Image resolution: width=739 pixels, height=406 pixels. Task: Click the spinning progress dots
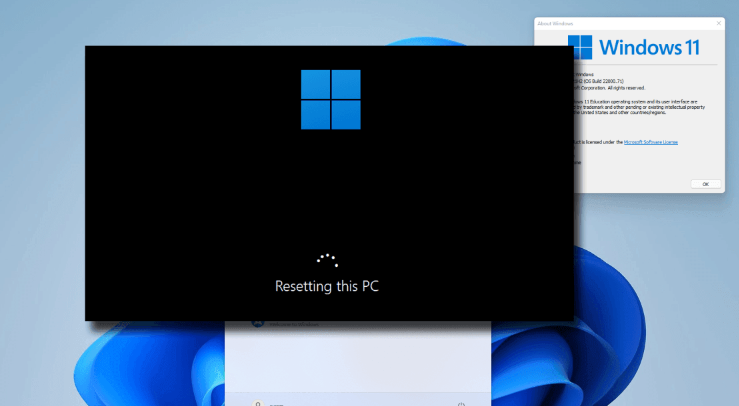tap(327, 260)
